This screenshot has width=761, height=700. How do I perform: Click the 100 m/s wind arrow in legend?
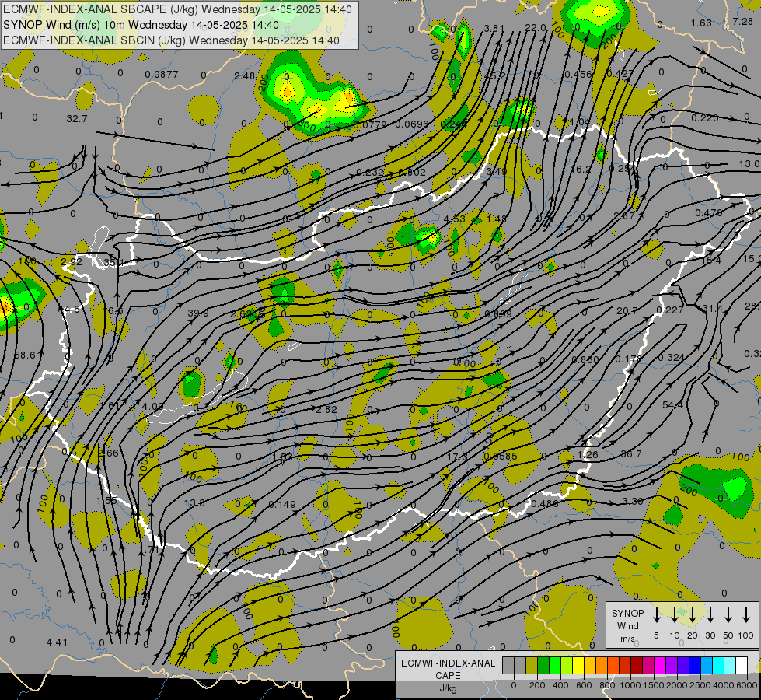click(x=746, y=614)
